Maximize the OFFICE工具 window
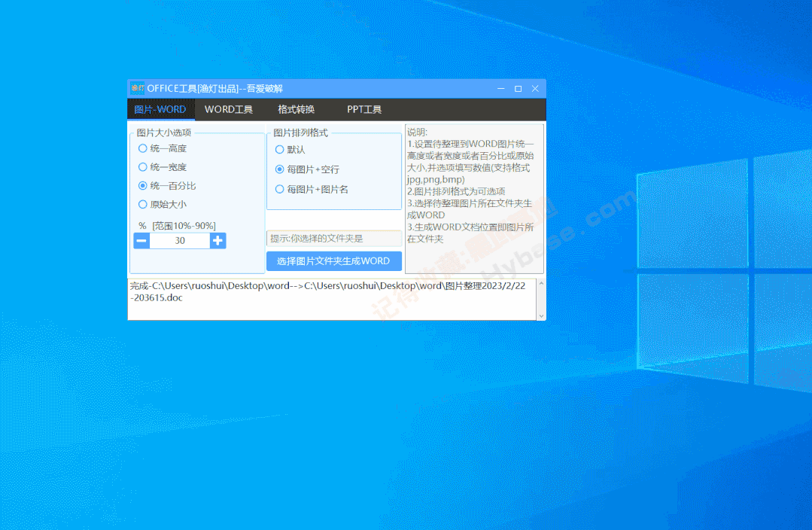 pyautogui.click(x=518, y=89)
